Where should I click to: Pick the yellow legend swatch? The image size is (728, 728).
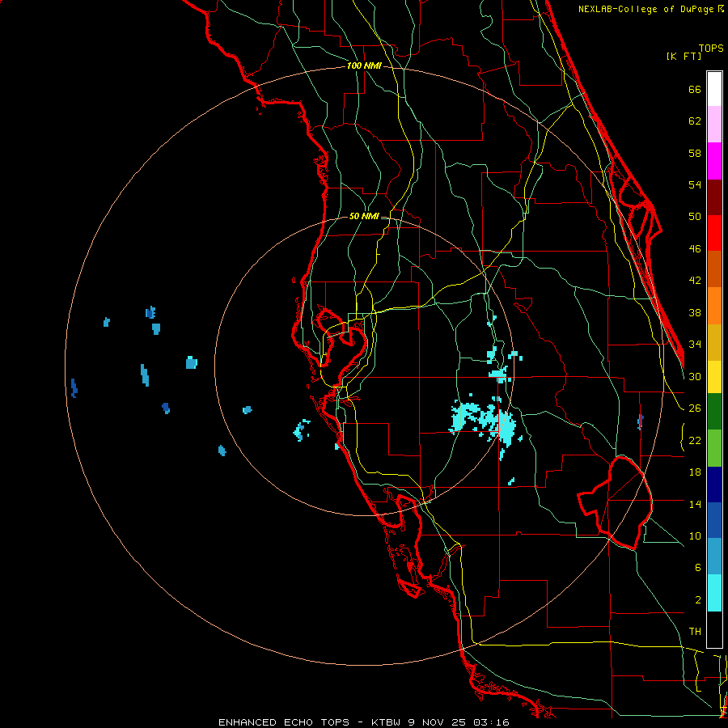click(714, 377)
